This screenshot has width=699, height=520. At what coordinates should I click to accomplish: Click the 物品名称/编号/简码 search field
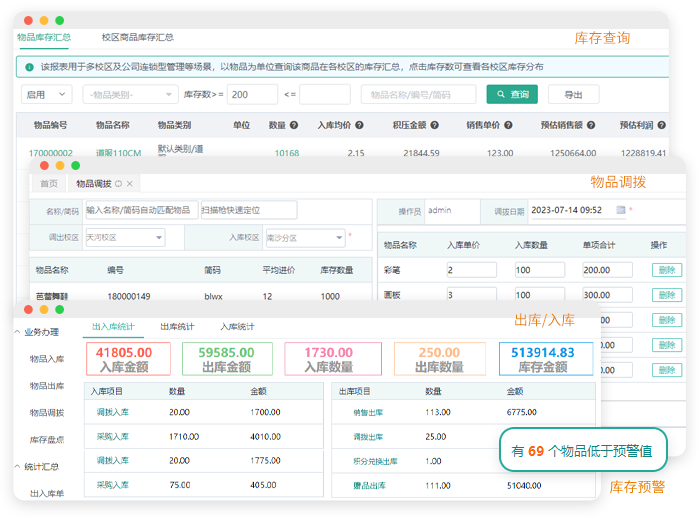tap(419, 95)
